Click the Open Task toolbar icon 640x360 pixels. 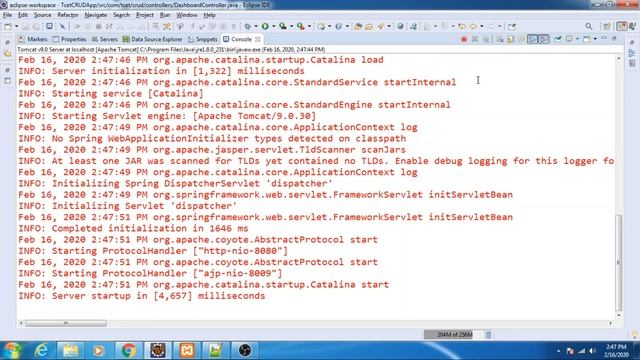[369, 27]
